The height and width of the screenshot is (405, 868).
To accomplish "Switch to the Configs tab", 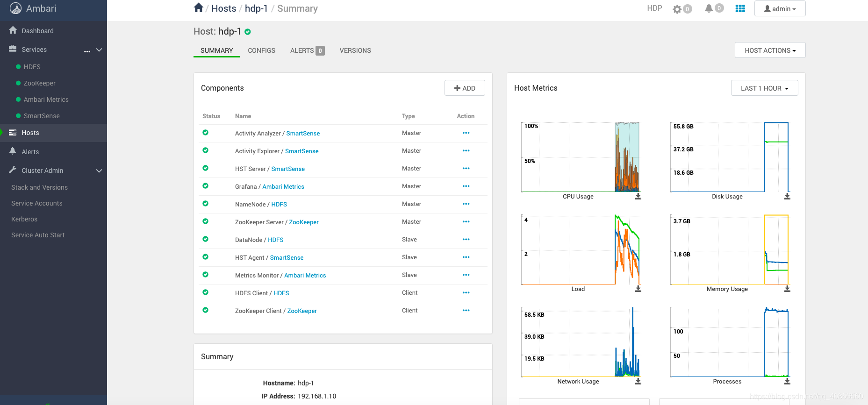I will (x=261, y=50).
